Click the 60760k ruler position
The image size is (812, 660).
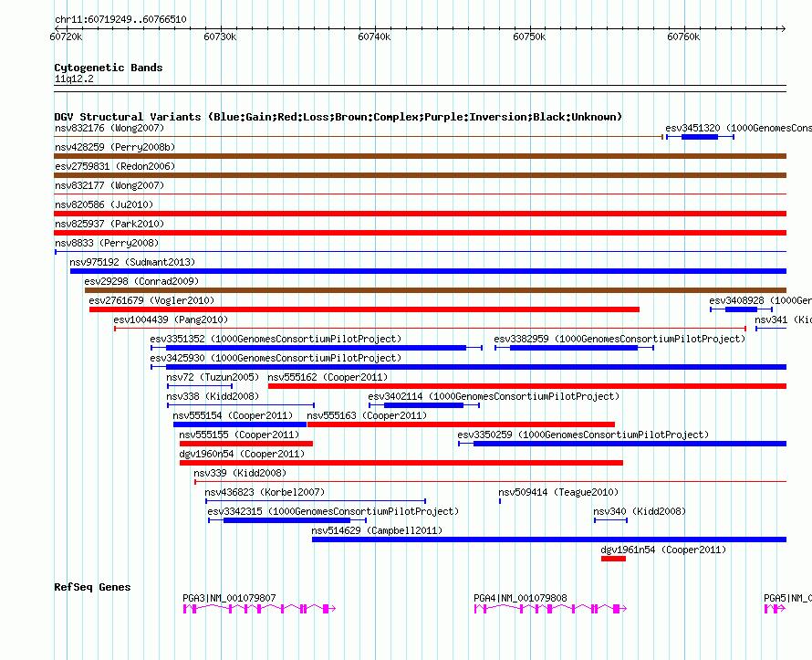(x=683, y=37)
